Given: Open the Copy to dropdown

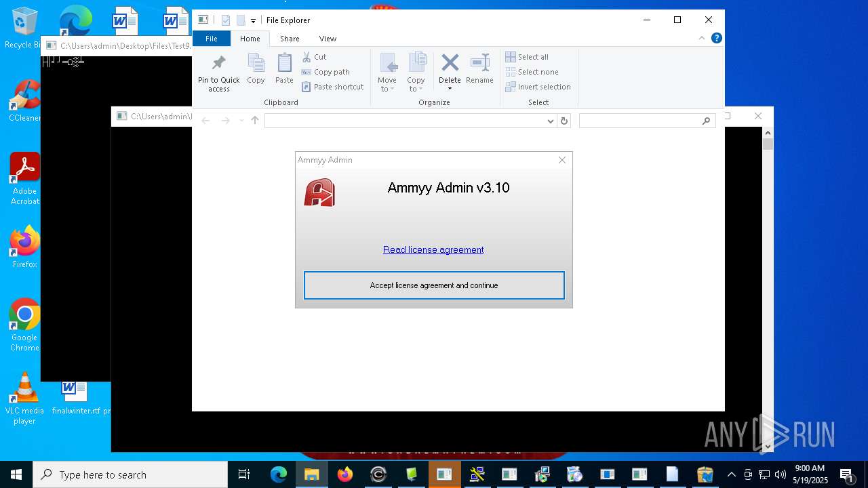Looking at the screenshot, I should coord(416,73).
